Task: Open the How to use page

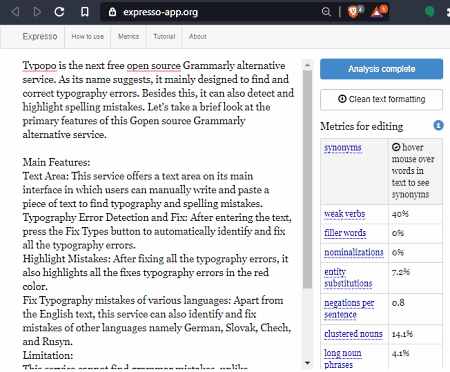Action: [x=88, y=37]
